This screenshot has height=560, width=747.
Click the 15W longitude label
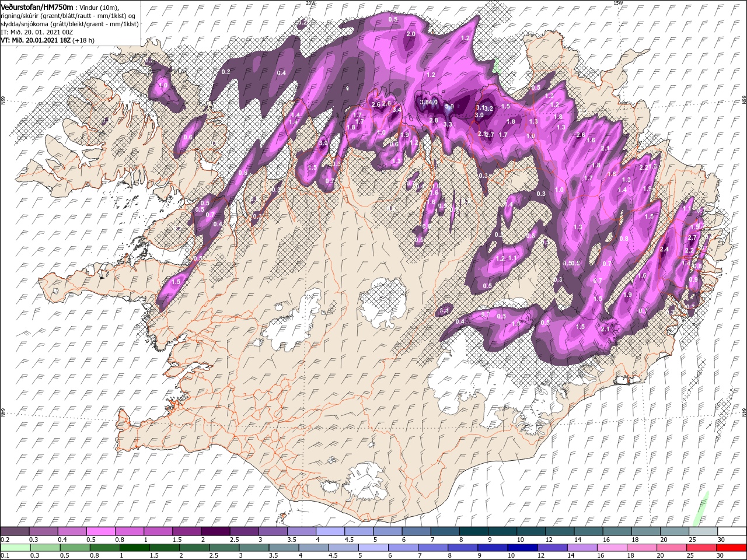coord(618,3)
